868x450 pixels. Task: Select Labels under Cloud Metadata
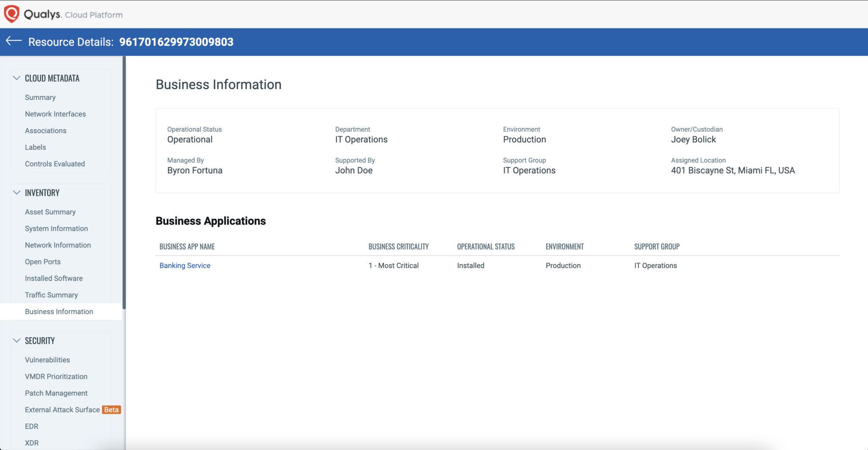click(35, 147)
